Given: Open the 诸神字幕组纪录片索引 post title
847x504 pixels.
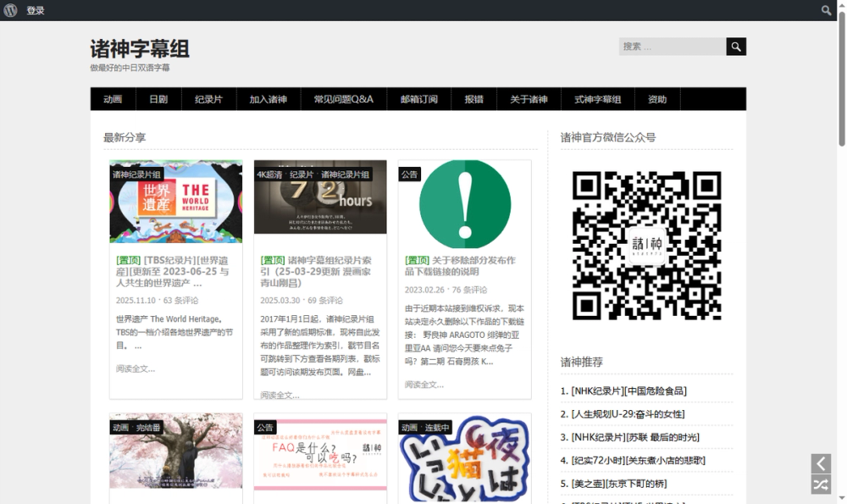Looking at the screenshot, I should [316, 272].
